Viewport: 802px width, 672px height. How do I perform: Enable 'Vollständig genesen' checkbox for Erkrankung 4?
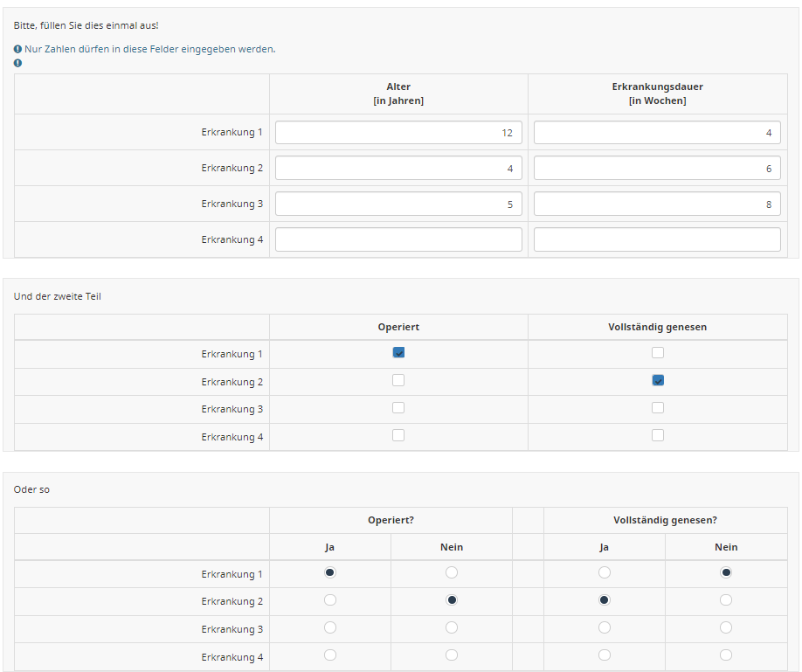[x=658, y=435]
